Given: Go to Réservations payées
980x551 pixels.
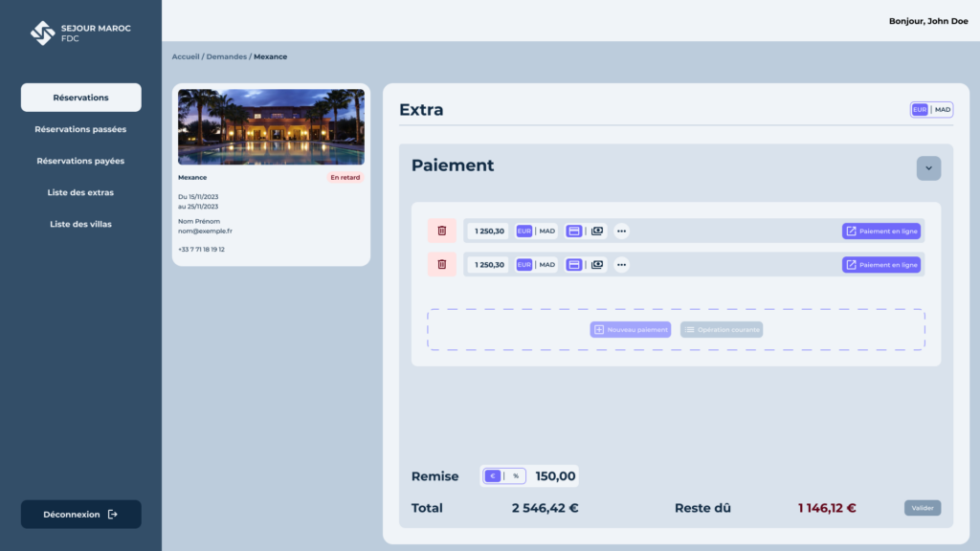Looking at the screenshot, I should coord(80,160).
